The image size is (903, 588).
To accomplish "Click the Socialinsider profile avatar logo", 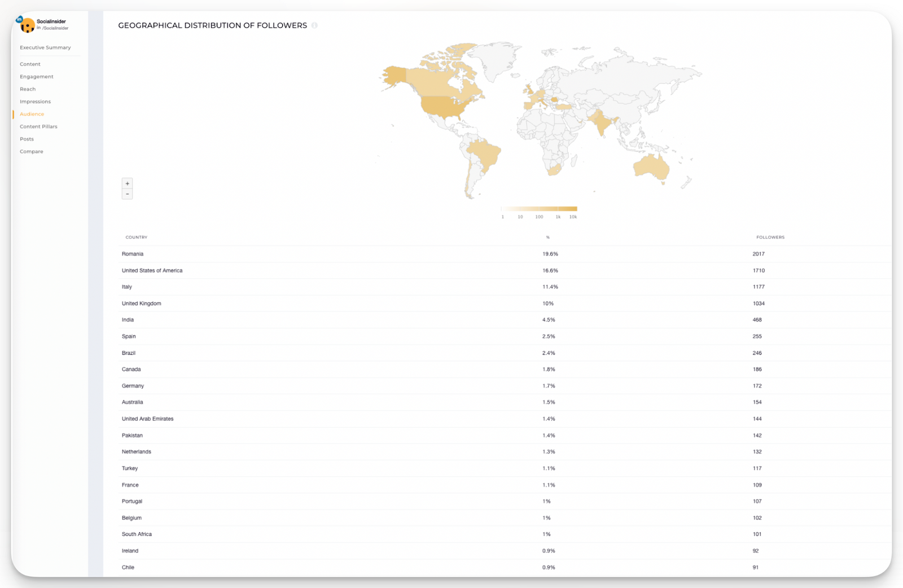I will (27, 25).
